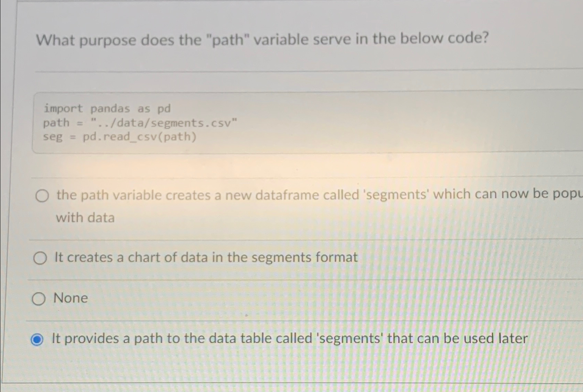
Task: Click the divider above 'None' option
Action: click(x=276, y=278)
